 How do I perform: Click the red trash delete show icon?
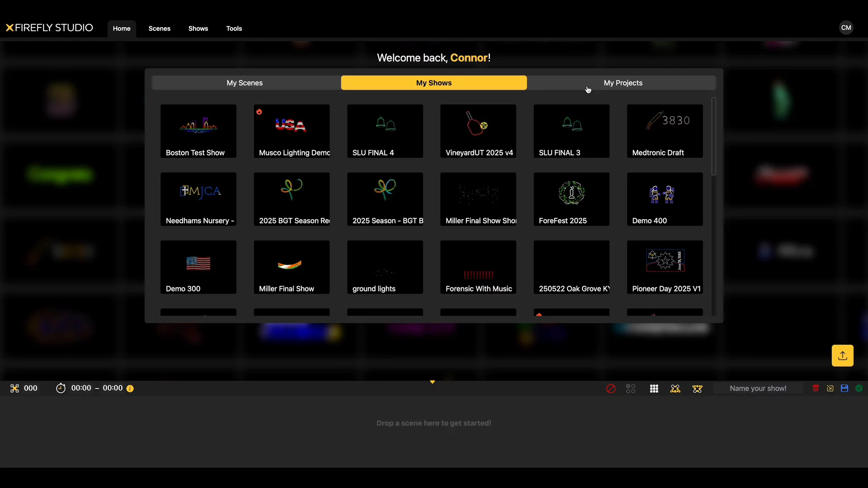coord(816,388)
